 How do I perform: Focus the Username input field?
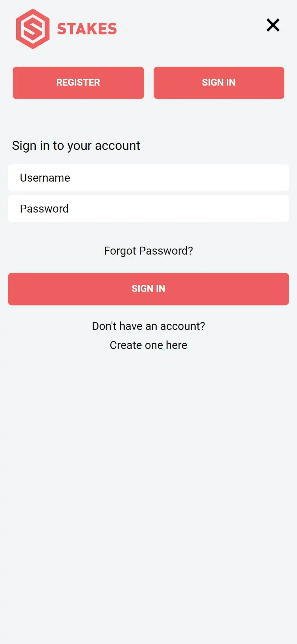pyautogui.click(x=148, y=178)
